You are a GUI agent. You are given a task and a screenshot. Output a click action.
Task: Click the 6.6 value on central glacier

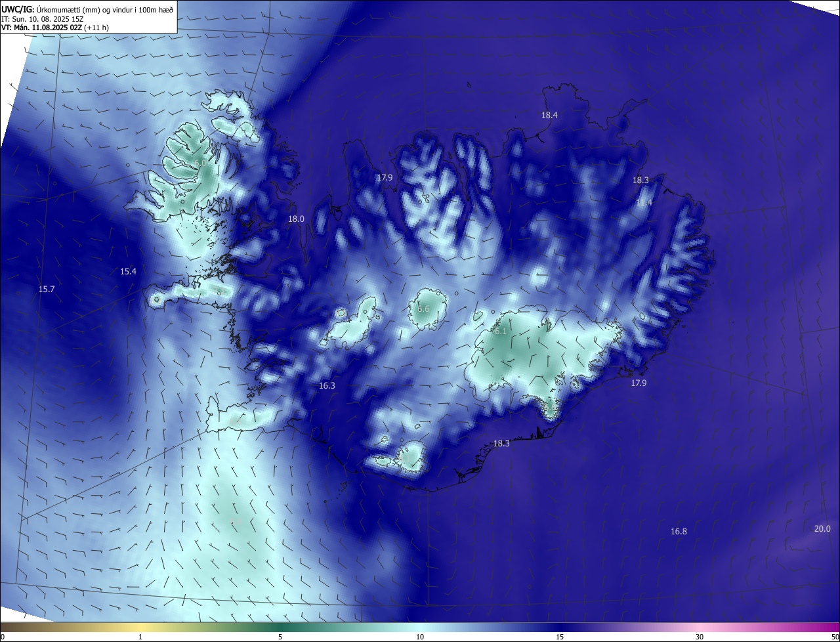click(x=423, y=309)
